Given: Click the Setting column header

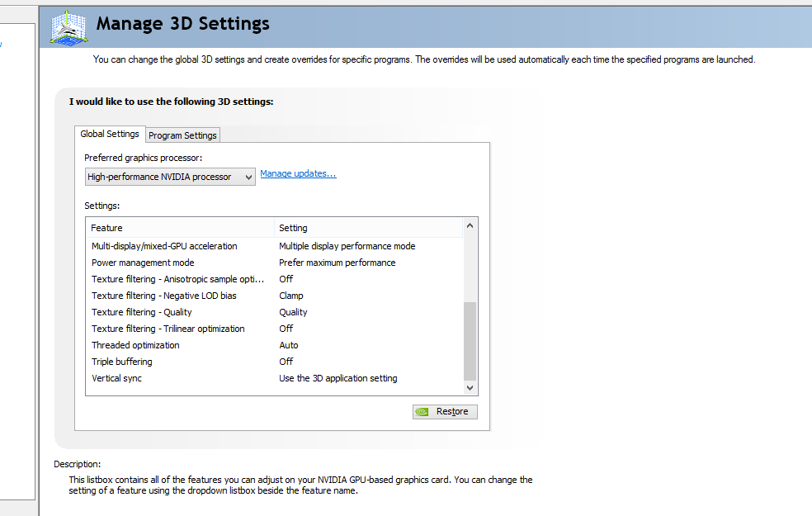Looking at the screenshot, I should pos(368,228).
